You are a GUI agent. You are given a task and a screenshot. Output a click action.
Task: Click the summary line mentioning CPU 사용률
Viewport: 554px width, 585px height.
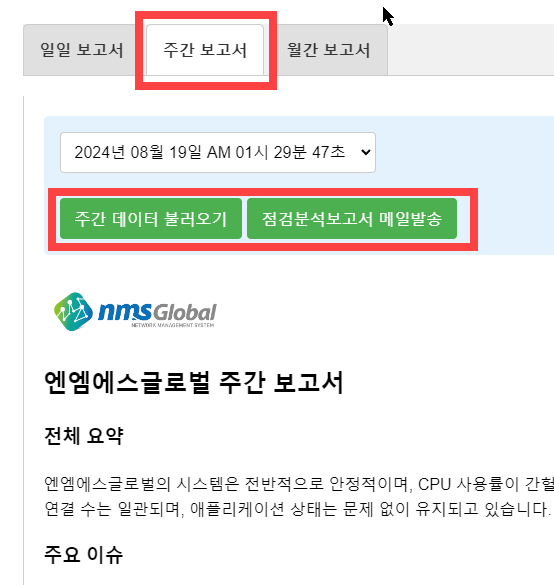[x=299, y=484]
